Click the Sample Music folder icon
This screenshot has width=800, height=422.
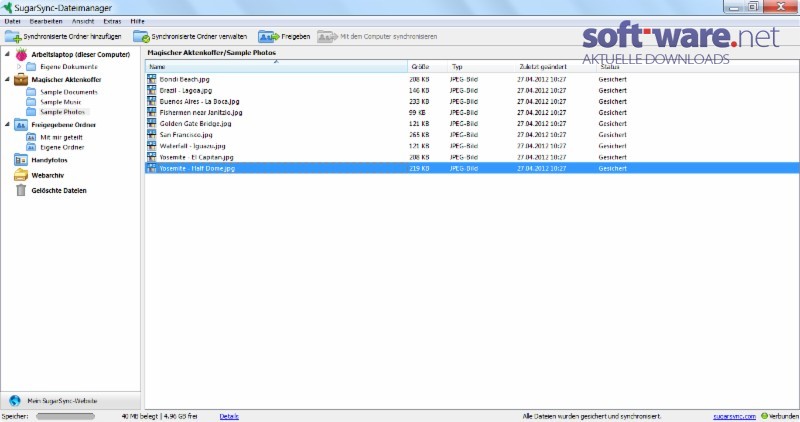[x=31, y=102]
